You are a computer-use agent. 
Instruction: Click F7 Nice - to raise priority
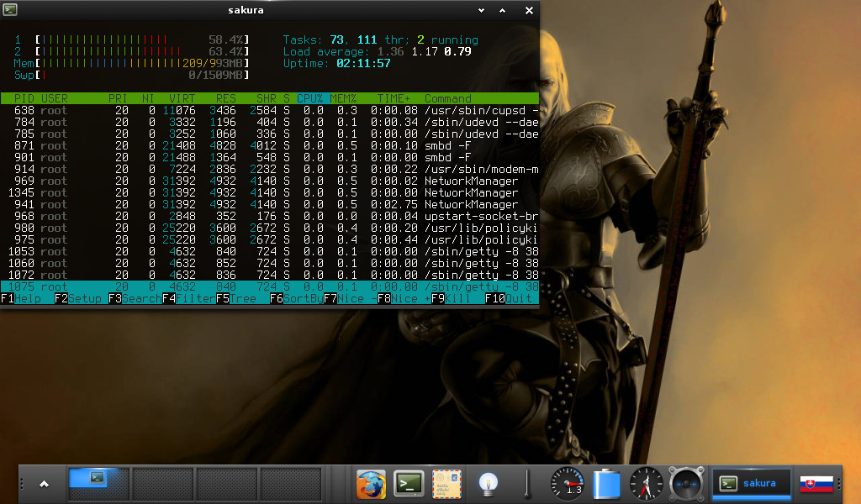351,298
